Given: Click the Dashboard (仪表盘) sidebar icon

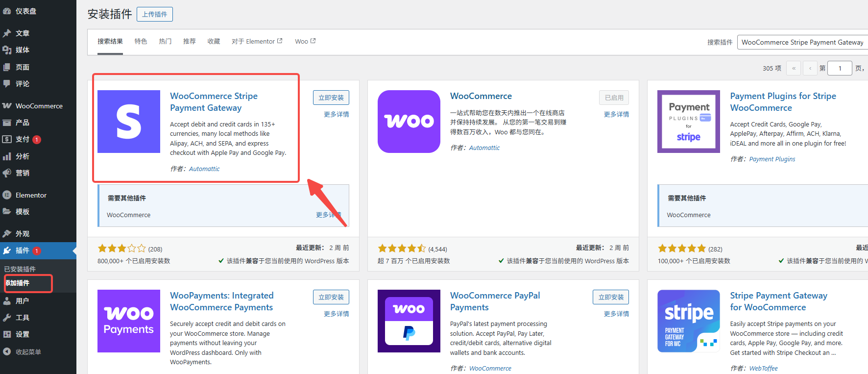Looking at the screenshot, I should click(x=7, y=11).
